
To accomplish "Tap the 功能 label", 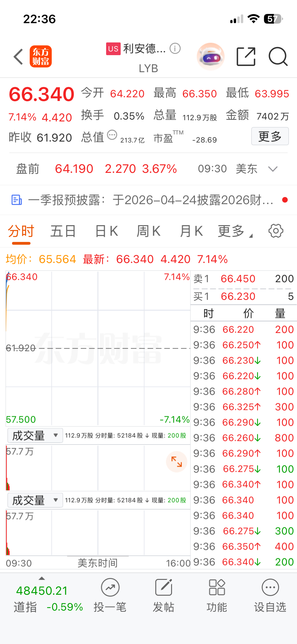I will click(217, 607).
